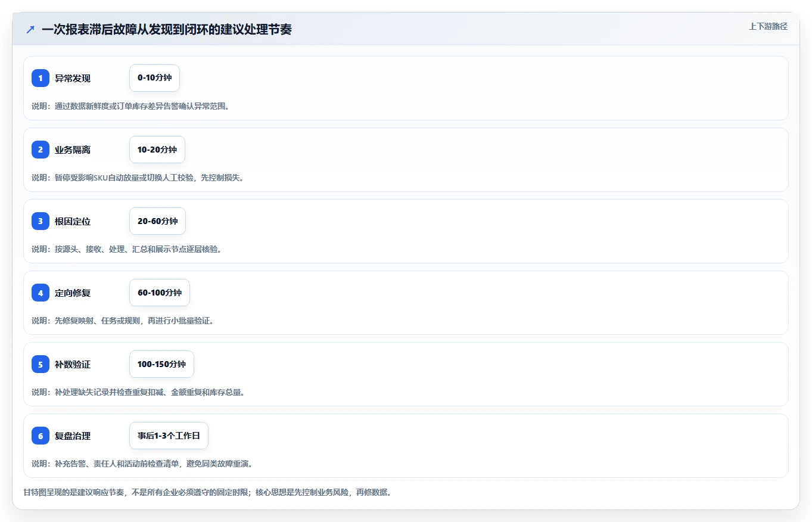Click the description about 暂停受影响SKU自动放量
The image size is (812, 522).
[138, 178]
